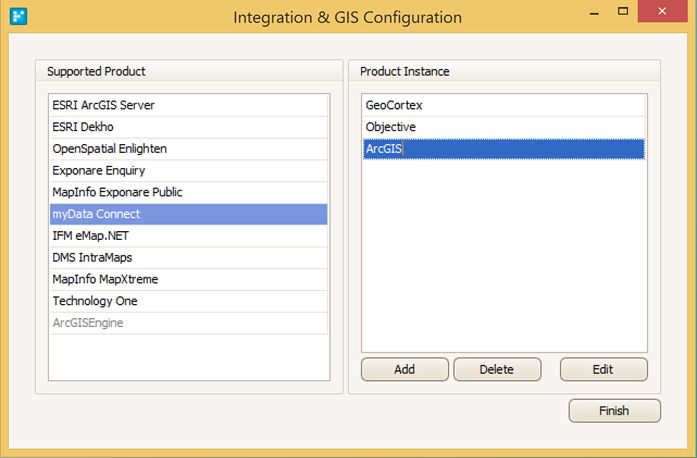The image size is (697, 458).
Task: Select DMS IntraMaps product
Action: (x=188, y=258)
